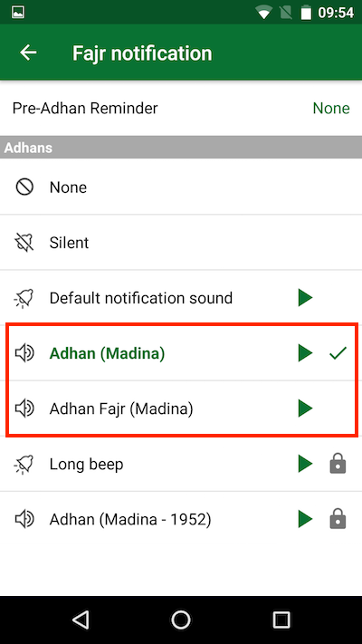Select the None adhan option
The height and width of the screenshot is (644, 362).
click(x=181, y=187)
